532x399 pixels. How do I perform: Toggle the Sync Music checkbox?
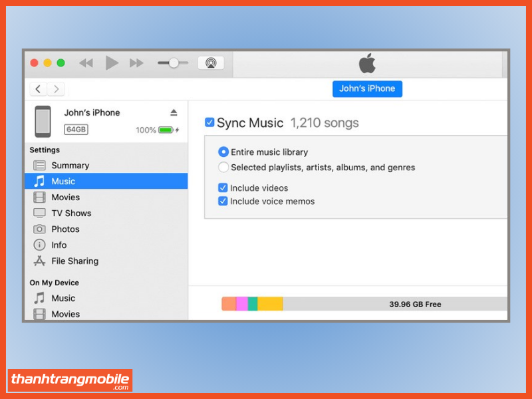click(209, 122)
